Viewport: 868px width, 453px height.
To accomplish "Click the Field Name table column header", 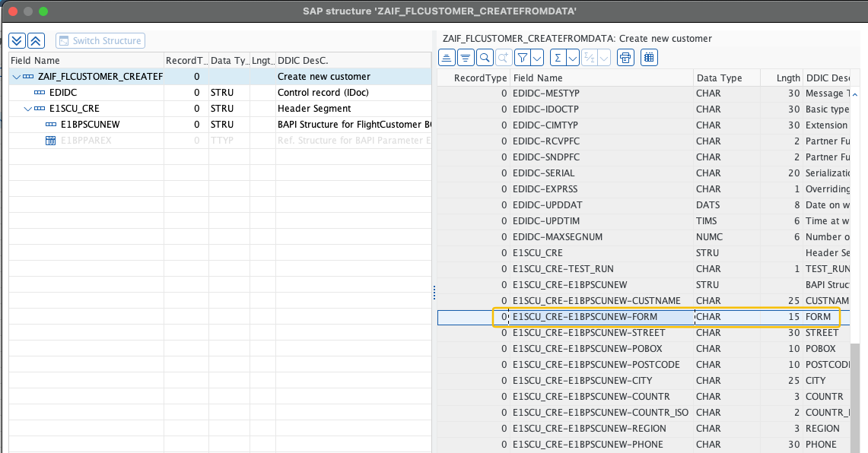I will tap(602, 78).
